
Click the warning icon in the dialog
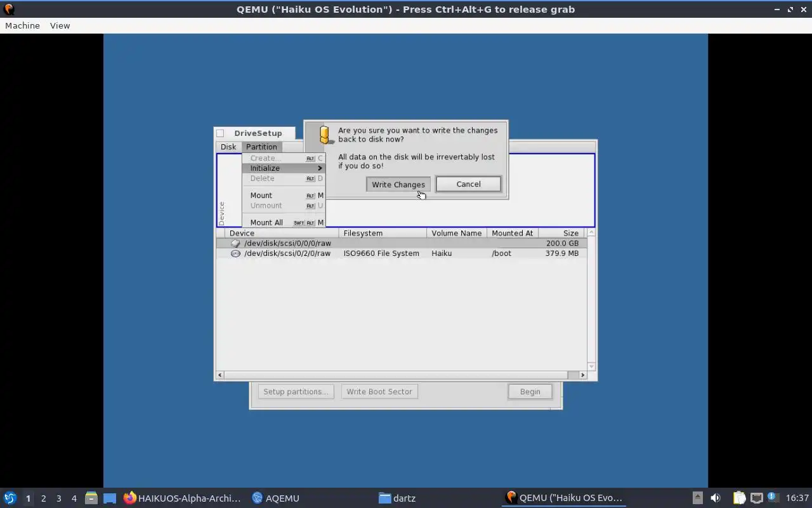(326, 135)
